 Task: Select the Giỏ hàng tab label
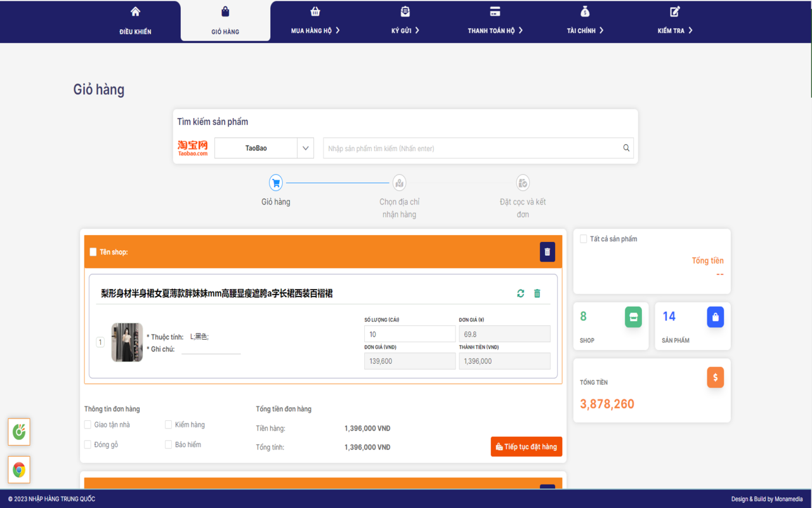click(225, 32)
